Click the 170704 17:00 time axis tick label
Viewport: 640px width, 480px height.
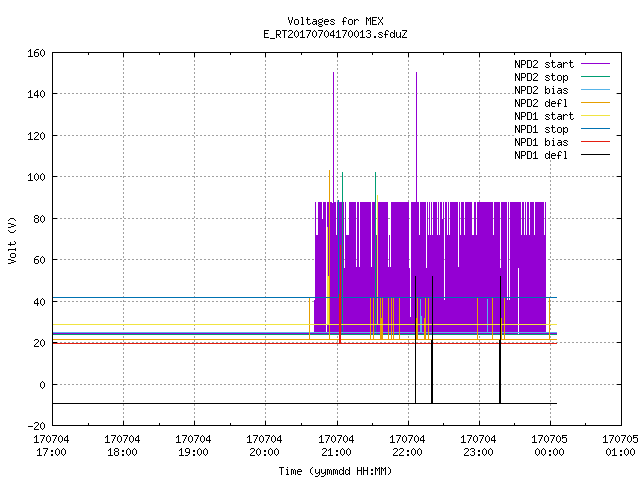51,446
